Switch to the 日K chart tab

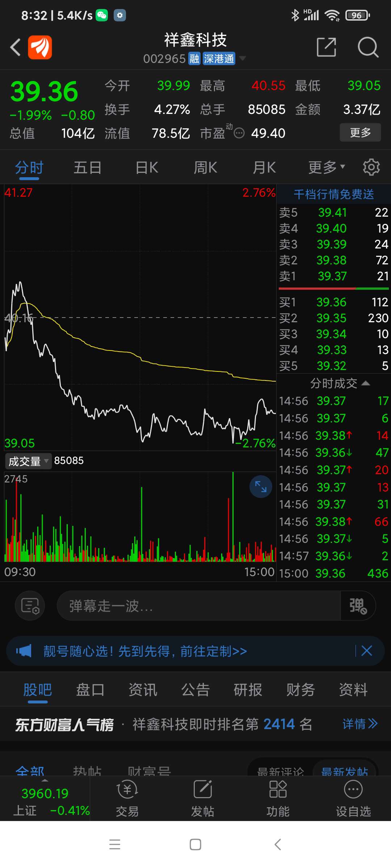click(x=147, y=167)
